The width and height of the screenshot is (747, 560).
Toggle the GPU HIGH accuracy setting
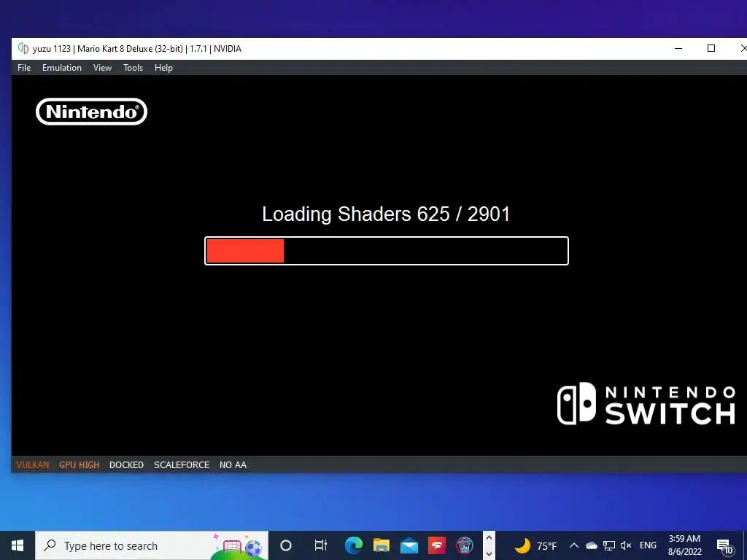(x=79, y=464)
